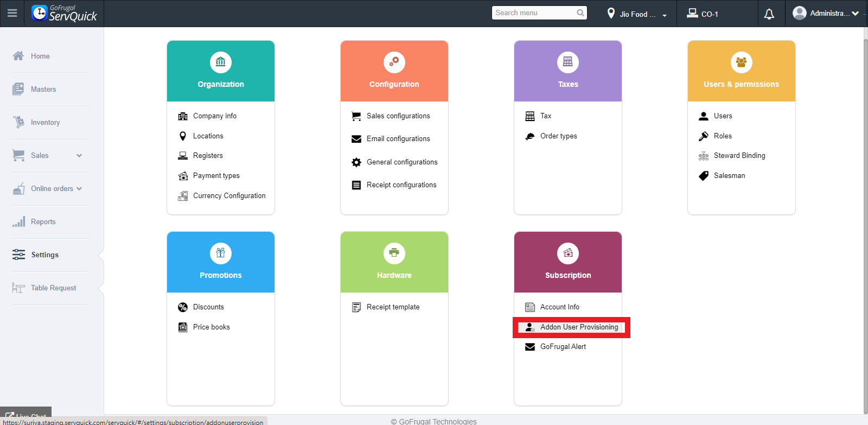Click the search magnifier icon

pos(580,12)
